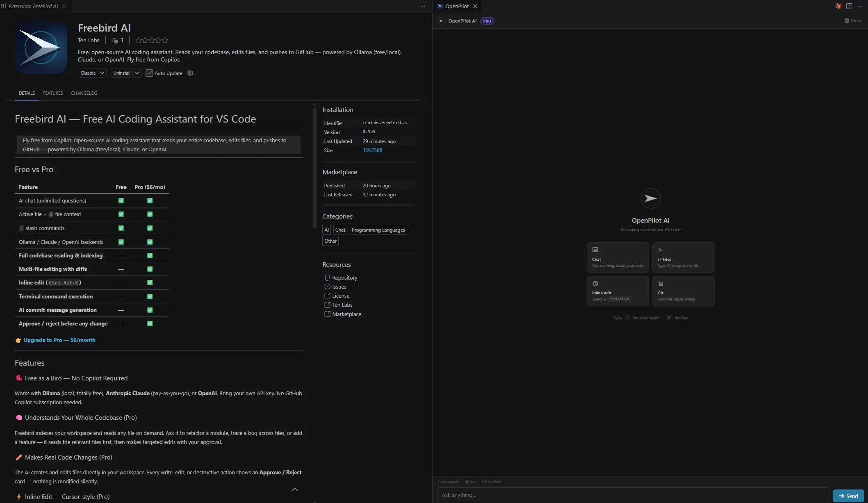Click the large OpenPilot AI center logo
This screenshot has width=868, height=503.
(x=650, y=198)
